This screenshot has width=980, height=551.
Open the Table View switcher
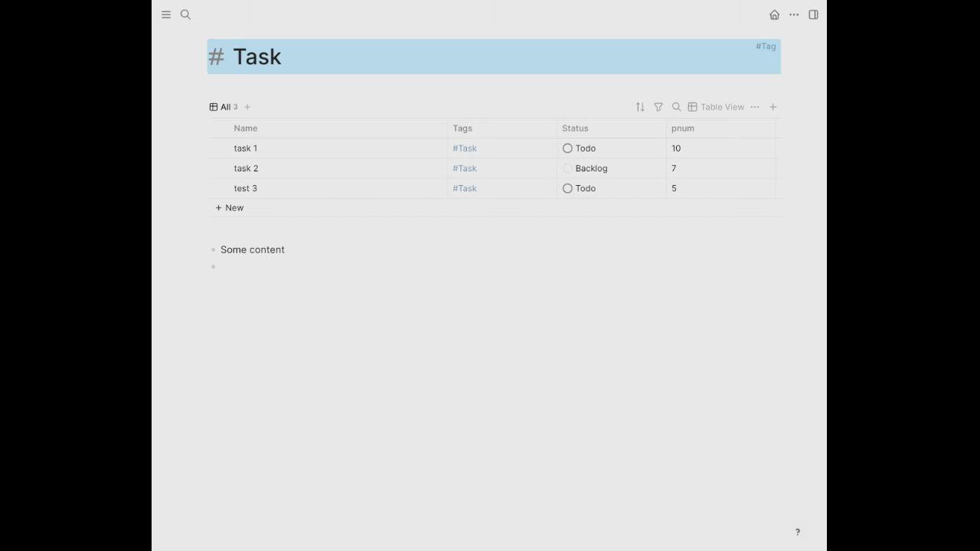click(x=716, y=107)
